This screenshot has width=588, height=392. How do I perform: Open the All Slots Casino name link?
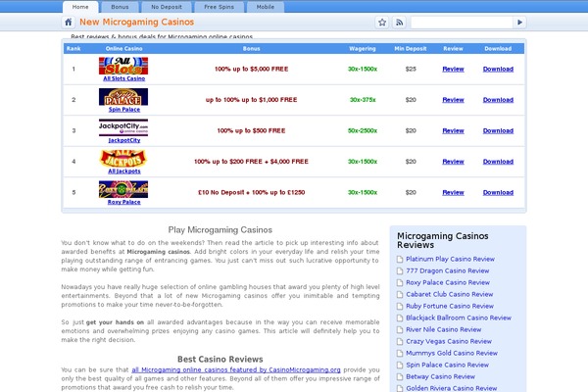(x=124, y=78)
